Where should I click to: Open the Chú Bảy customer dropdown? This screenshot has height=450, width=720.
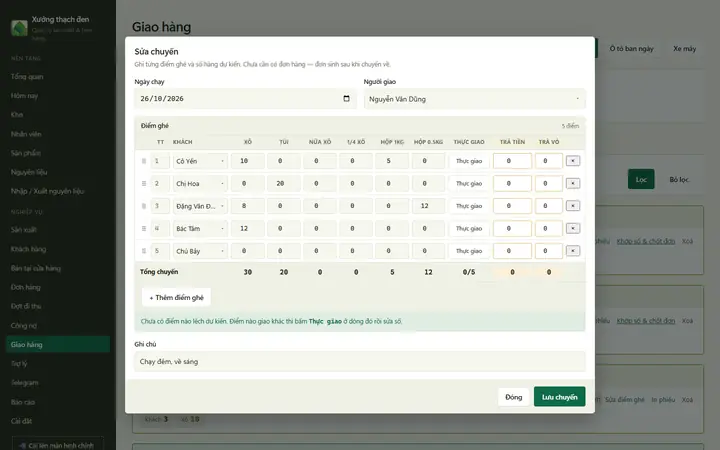(200, 251)
